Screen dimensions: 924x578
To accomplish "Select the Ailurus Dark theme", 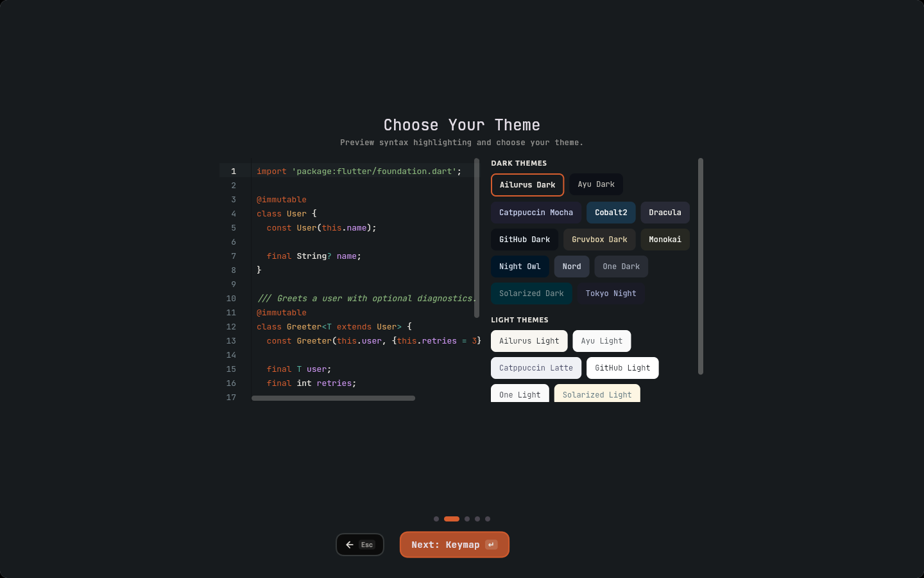I will coord(527,185).
